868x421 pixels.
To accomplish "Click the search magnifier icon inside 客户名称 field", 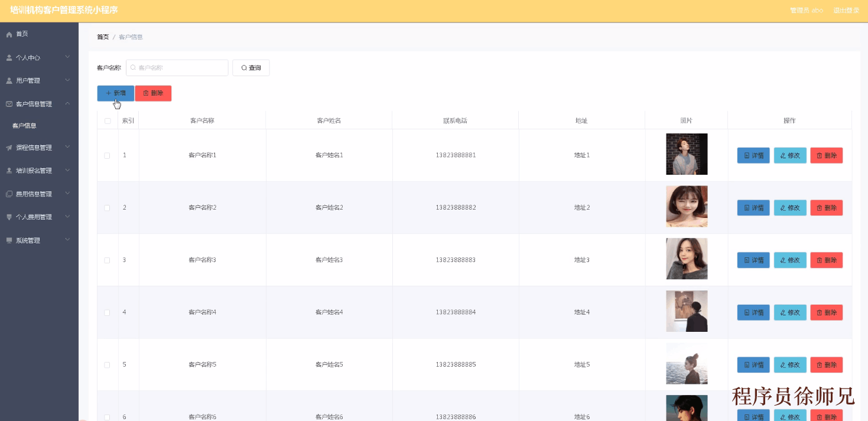I will 133,68.
